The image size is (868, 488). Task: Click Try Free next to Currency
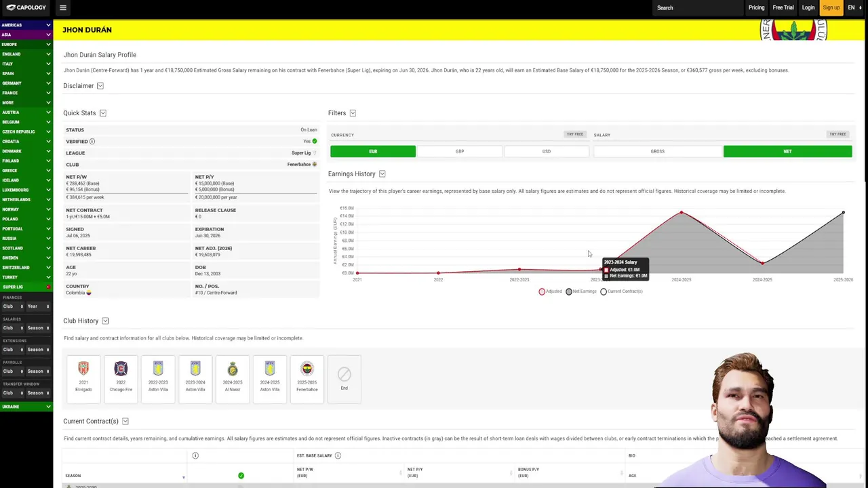tap(575, 134)
